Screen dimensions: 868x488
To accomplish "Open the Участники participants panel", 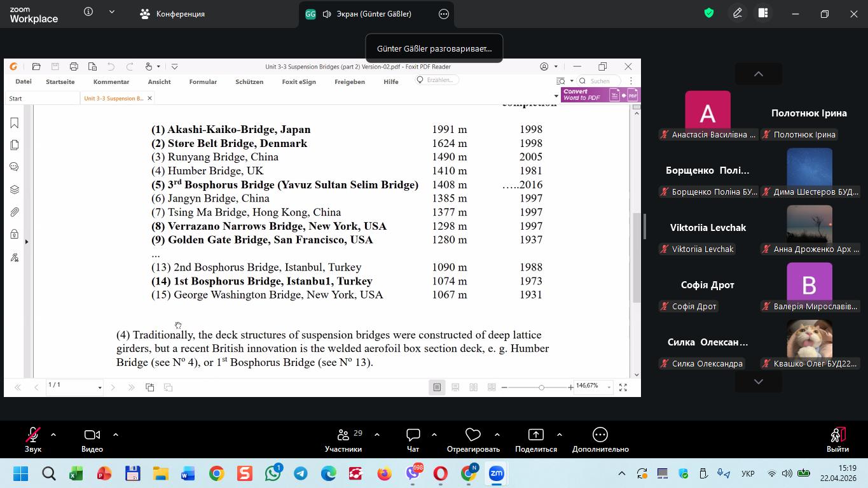I will click(343, 439).
